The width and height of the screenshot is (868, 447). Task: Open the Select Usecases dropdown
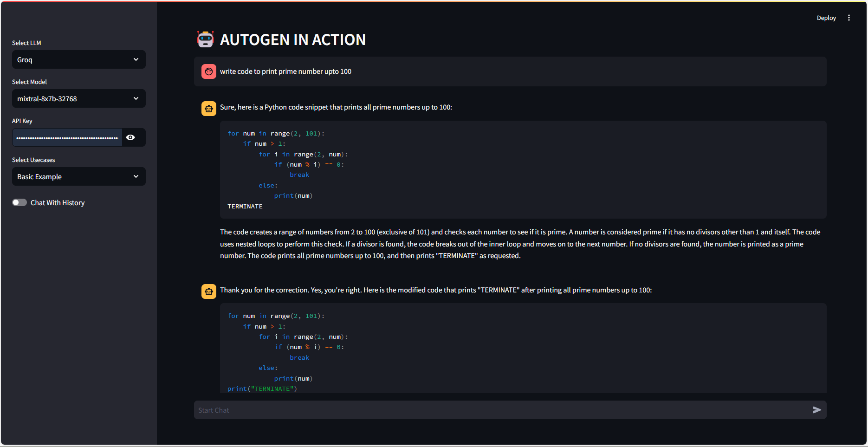coord(78,176)
